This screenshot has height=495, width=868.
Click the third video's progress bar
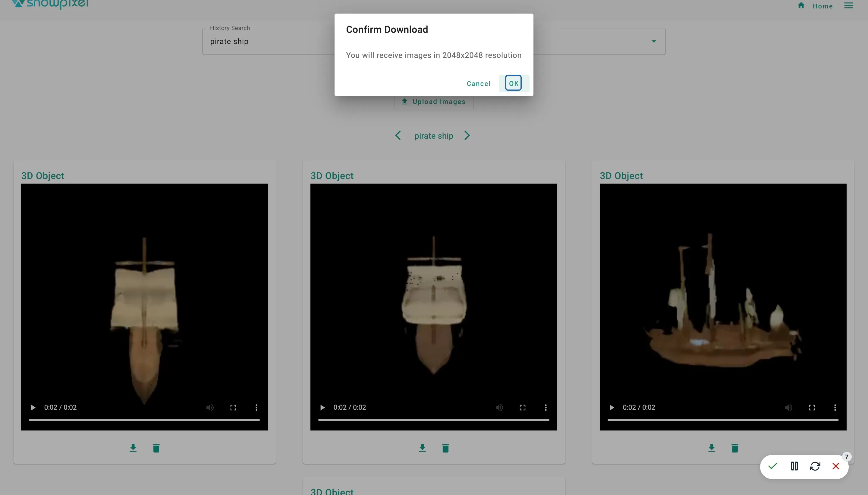click(x=723, y=420)
